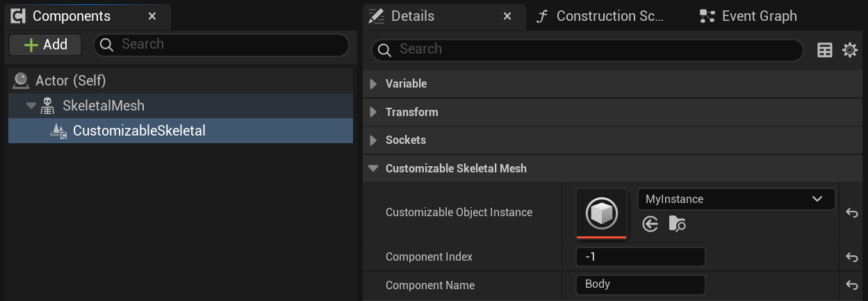The width and height of the screenshot is (868, 301).
Task: Click the CustomizableSkeletal component icon
Action: [x=59, y=131]
